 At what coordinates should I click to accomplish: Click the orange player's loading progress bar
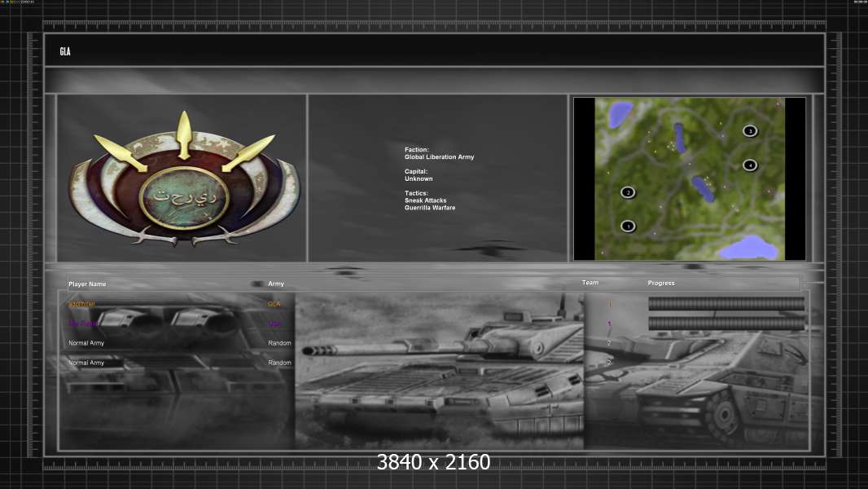(726, 303)
